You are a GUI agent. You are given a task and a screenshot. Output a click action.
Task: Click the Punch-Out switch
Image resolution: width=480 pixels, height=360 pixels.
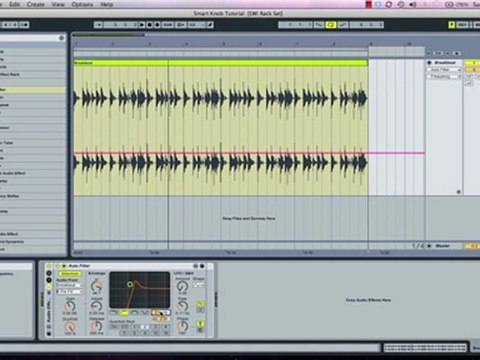click(343, 25)
